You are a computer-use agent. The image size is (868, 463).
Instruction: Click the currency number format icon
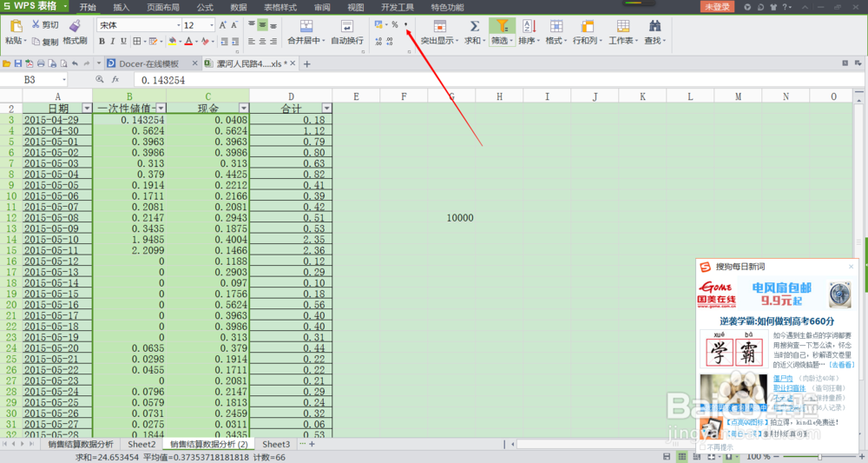[378, 24]
